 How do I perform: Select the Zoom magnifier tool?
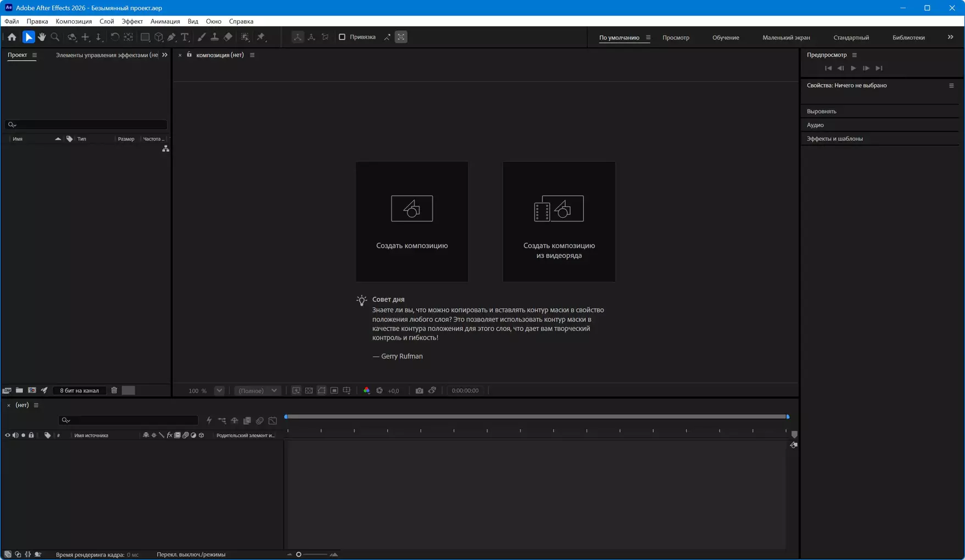(x=55, y=37)
